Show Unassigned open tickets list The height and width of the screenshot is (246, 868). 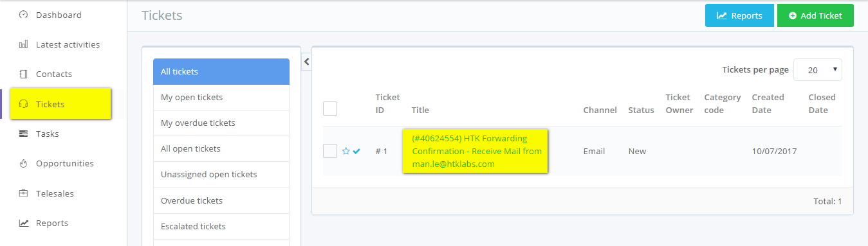221,175
